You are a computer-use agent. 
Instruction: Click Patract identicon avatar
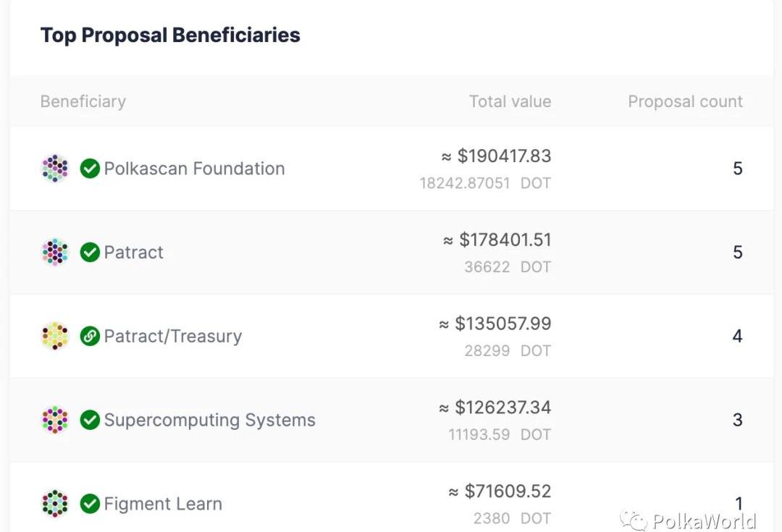click(55, 253)
